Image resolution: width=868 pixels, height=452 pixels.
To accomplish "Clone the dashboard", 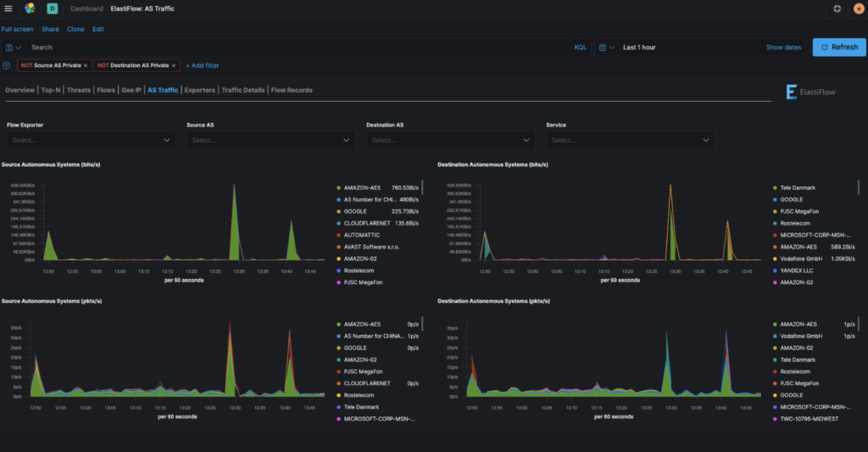I will tap(75, 30).
